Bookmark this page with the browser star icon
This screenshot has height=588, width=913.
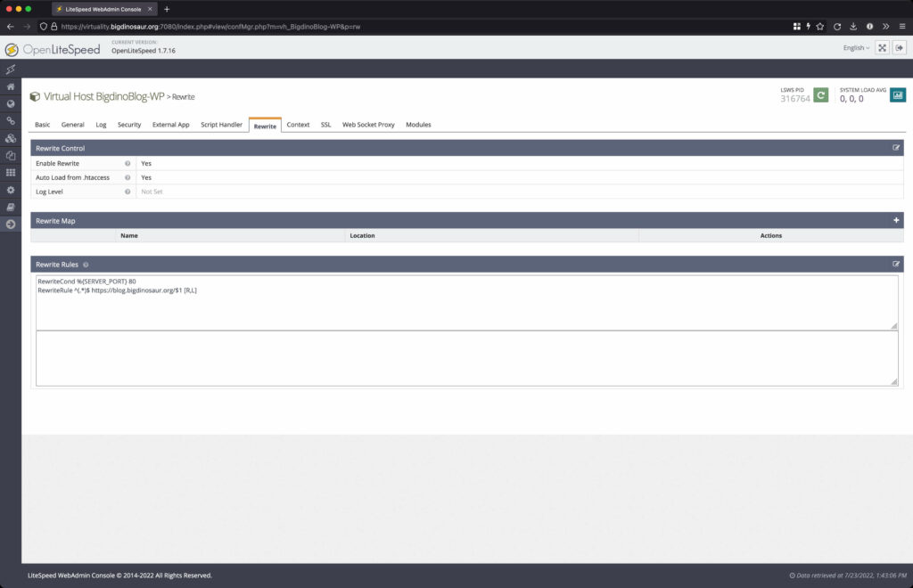pyautogui.click(x=820, y=26)
